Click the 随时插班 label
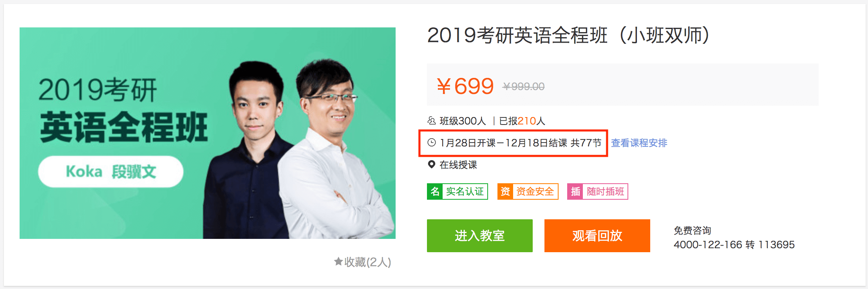The image size is (868, 289). (x=606, y=191)
